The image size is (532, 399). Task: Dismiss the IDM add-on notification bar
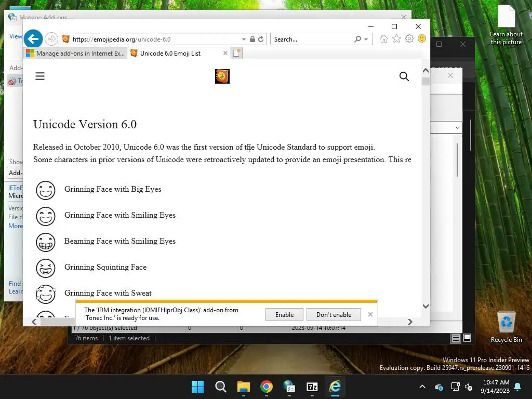370,314
